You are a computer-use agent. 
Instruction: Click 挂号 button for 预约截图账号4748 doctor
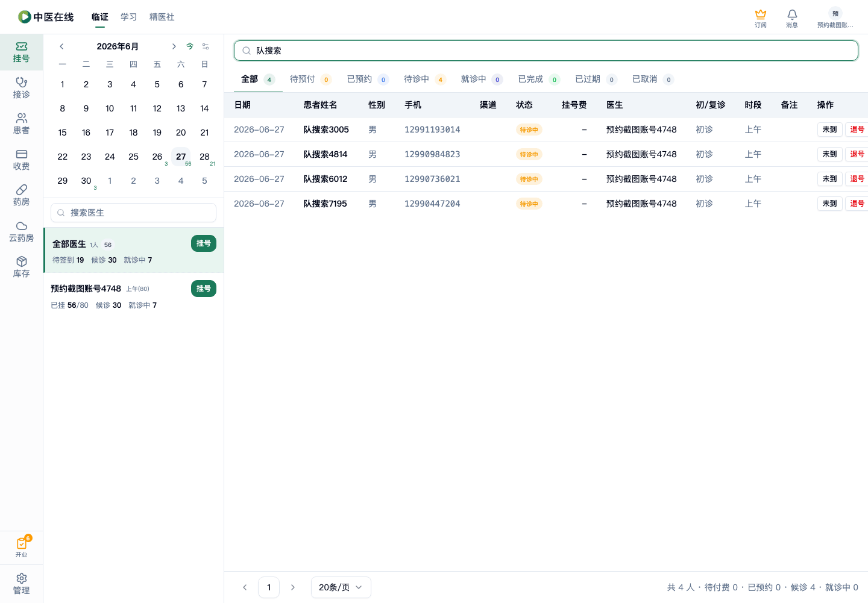point(204,289)
